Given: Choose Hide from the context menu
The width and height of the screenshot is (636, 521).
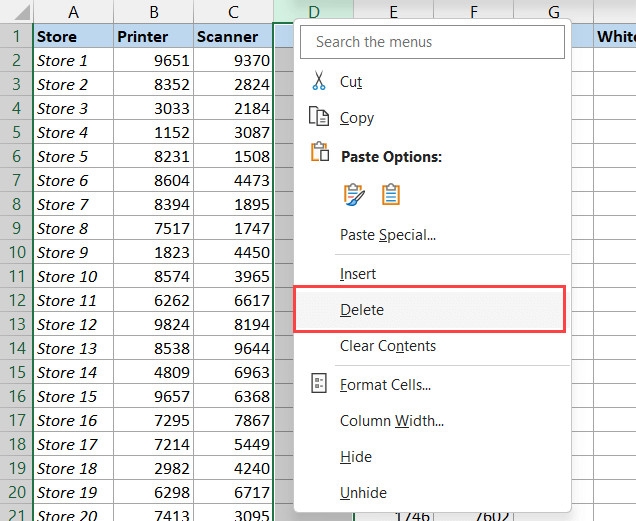Looking at the screenshot, I should tap(432, 457).
